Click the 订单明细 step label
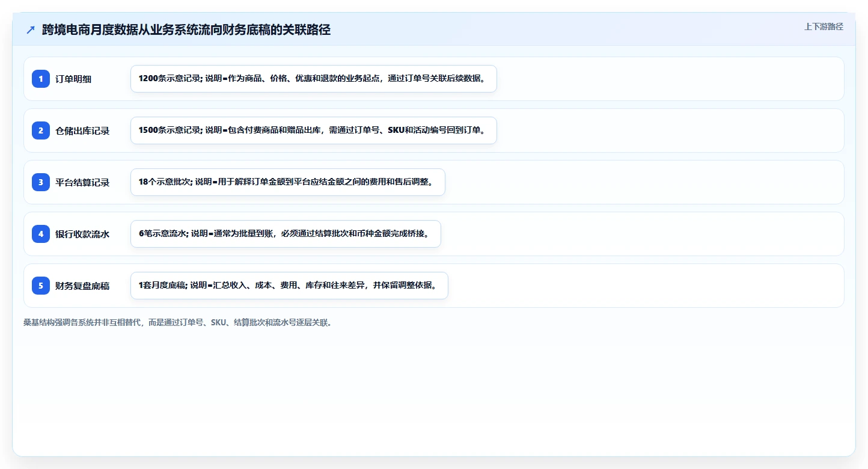868x469 pixels. [73, 79]
